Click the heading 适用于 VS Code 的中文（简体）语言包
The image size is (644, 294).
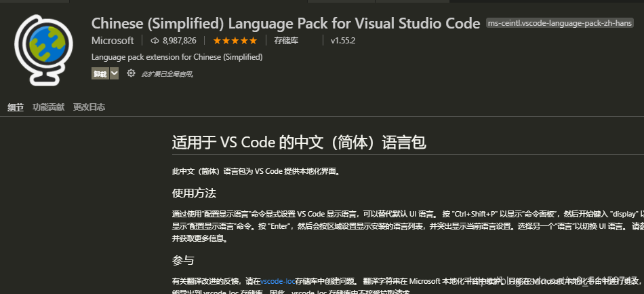click(x=299, y=143)
